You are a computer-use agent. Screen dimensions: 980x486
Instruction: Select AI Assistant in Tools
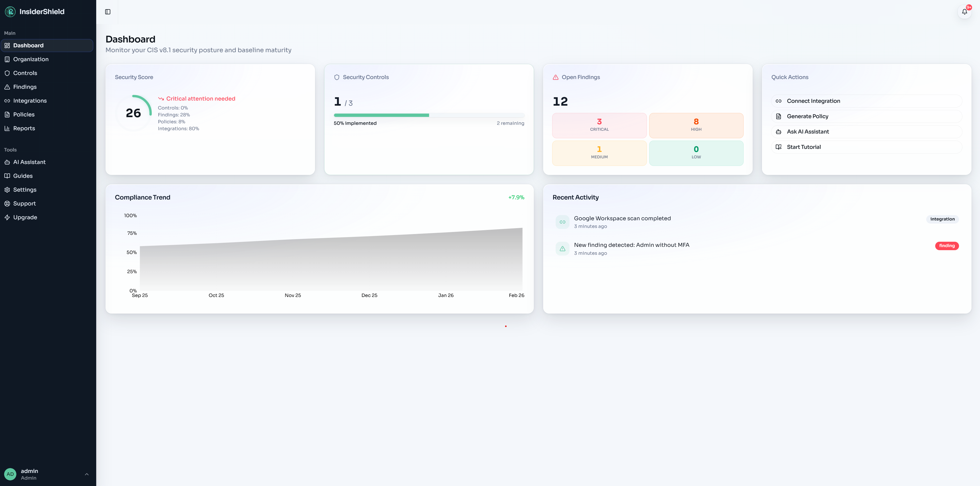[x=29, y=162]
